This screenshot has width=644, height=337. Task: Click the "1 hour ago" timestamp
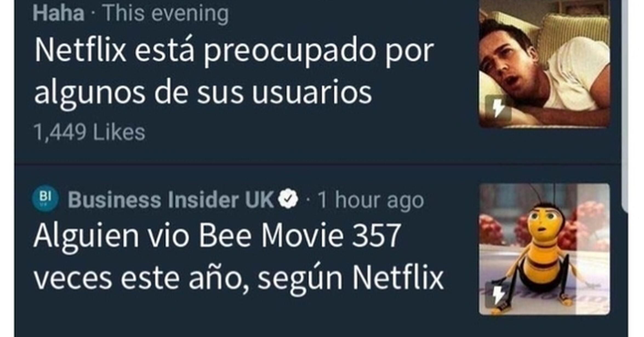coord(371,200)
